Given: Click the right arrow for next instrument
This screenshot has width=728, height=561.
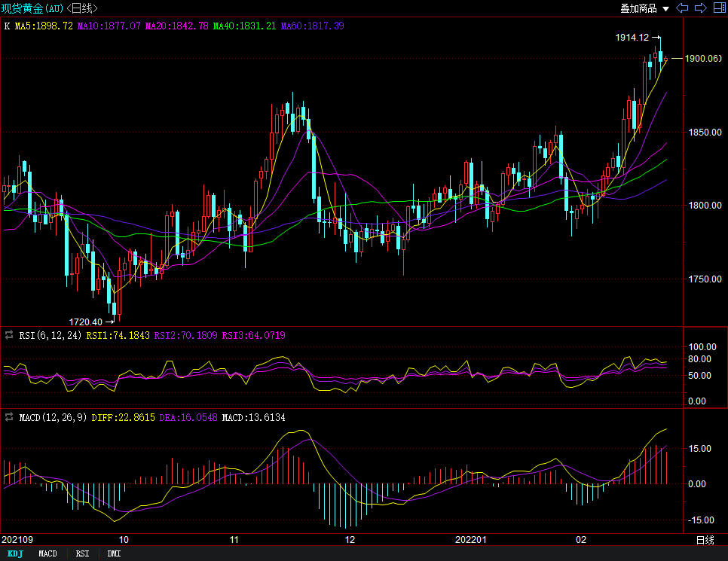Looking at the screenshot, I should pos(699,8).
